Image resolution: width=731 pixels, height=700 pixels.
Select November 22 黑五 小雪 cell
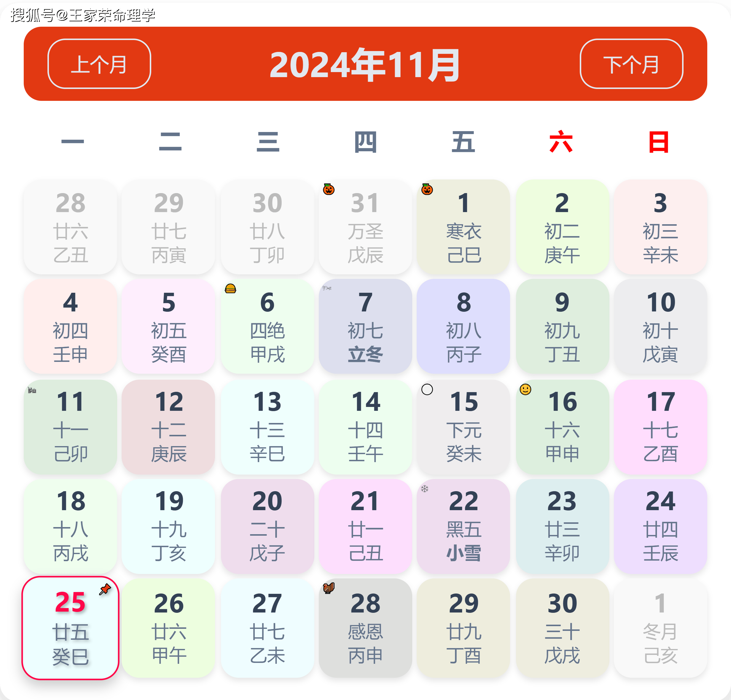point(464,526)
